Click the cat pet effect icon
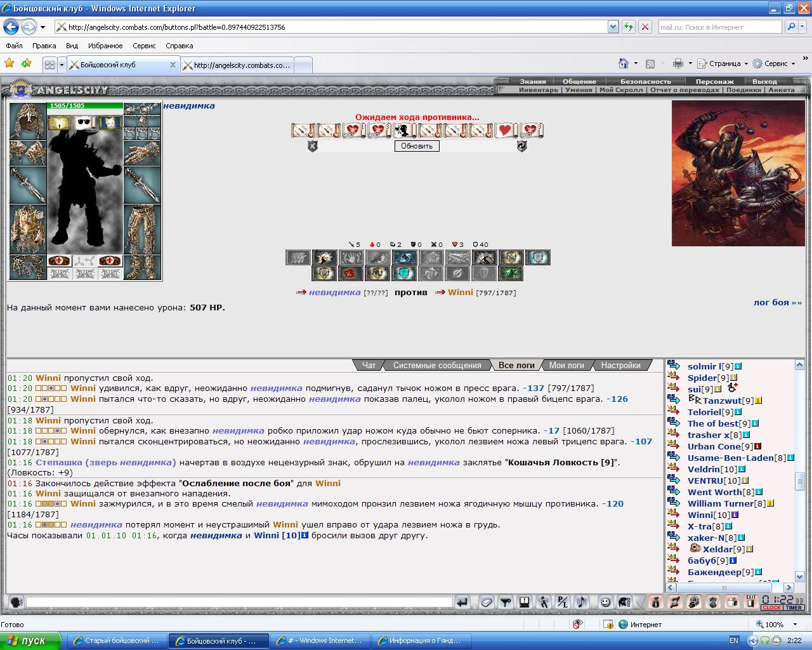The height and width of the screenshot is (650, 812). (110, 123)
